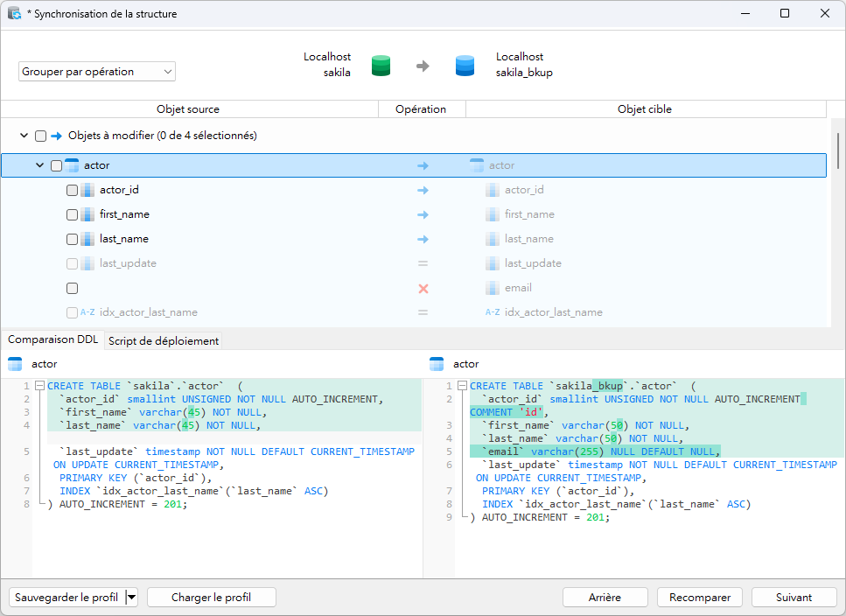Screen dimensions: 846x616
Task: Select the Comparaison DDL tab
Action: [53, 340]
